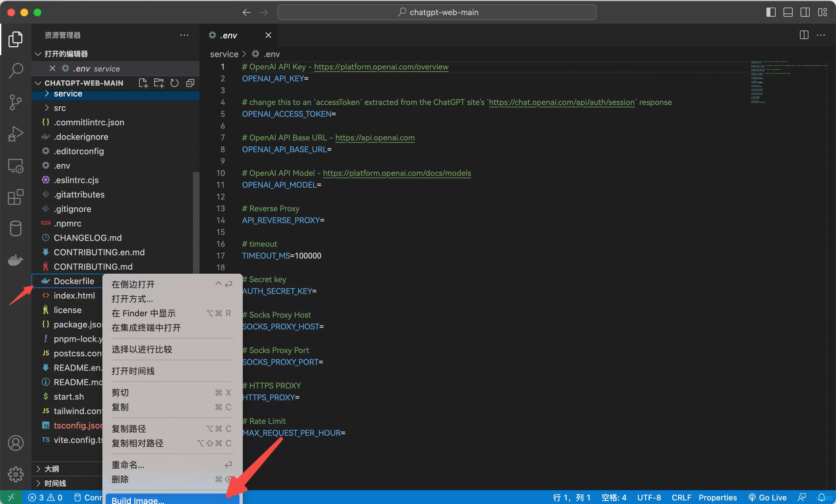
Task: Open the platform.openai.com/overview link
Action: [381, 67]
